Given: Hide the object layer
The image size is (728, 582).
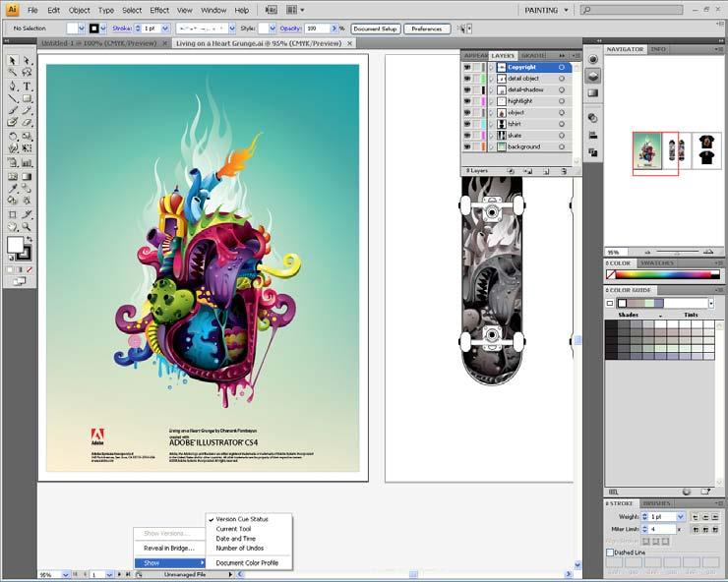Looking at the screenshot, I should coord(467,113).
